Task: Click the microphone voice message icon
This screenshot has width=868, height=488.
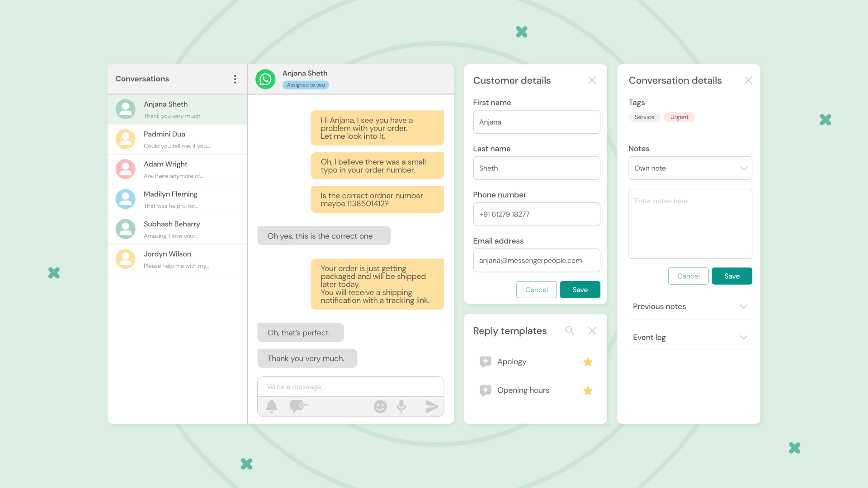Action: [x=401, y=407]
